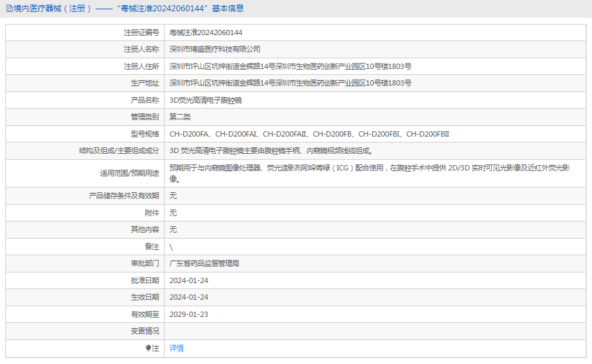Open the 详情 link

[177, 348]
